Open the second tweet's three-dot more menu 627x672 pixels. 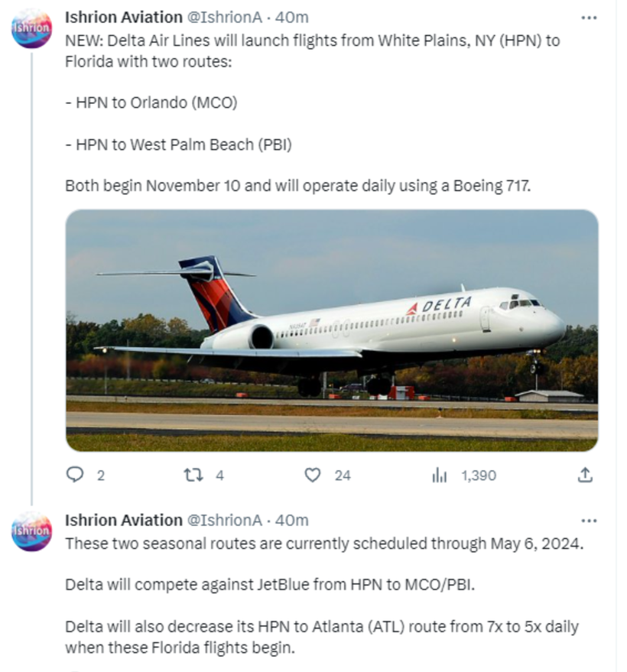(x=589, y=521)
